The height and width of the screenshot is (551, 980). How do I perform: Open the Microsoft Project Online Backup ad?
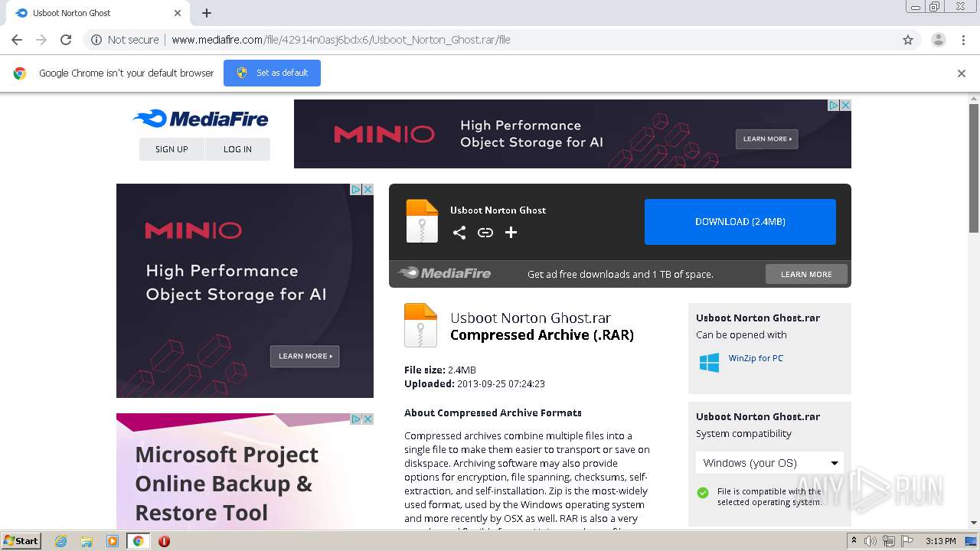click(245, 471)
